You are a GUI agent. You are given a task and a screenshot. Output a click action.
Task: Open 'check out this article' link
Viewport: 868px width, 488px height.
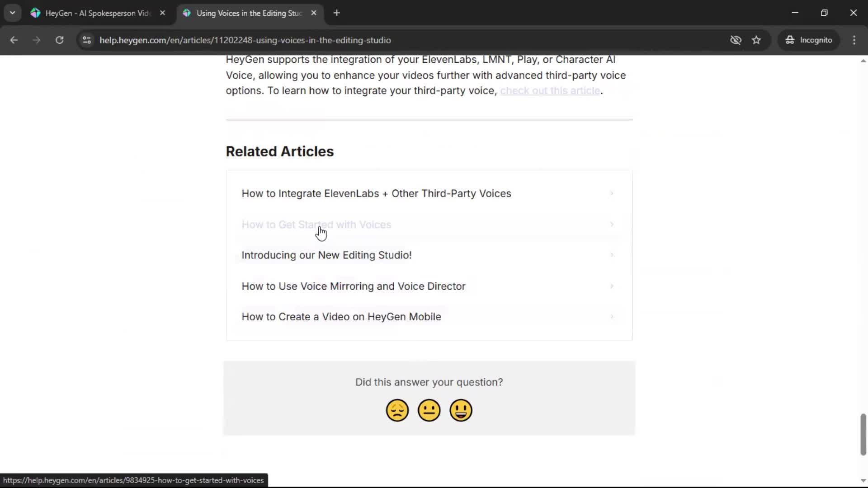[550, 91]
